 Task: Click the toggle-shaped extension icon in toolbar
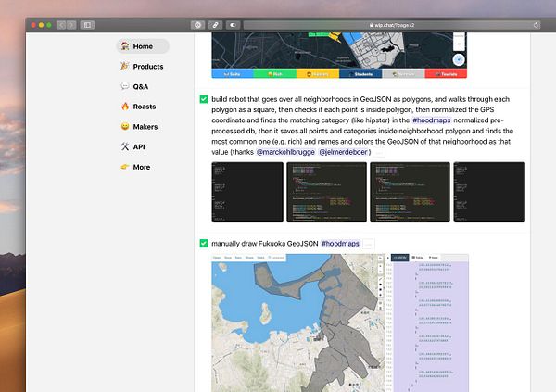point(233,25)
